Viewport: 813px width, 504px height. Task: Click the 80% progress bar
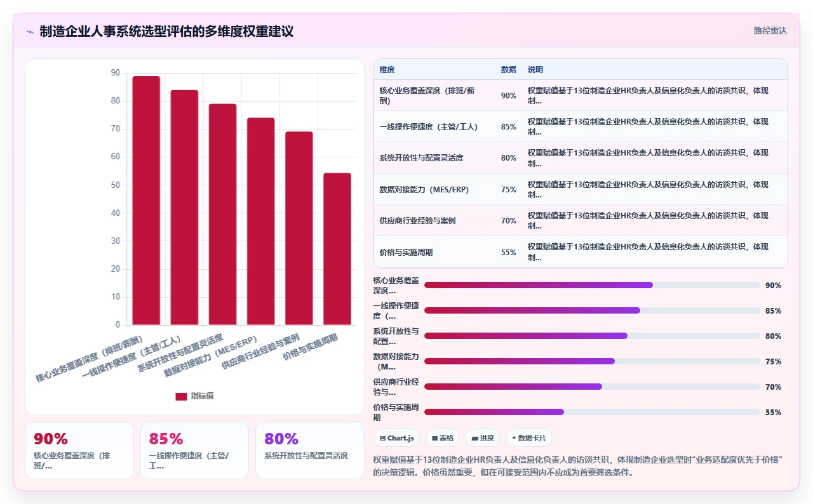[x=592, y=336]
